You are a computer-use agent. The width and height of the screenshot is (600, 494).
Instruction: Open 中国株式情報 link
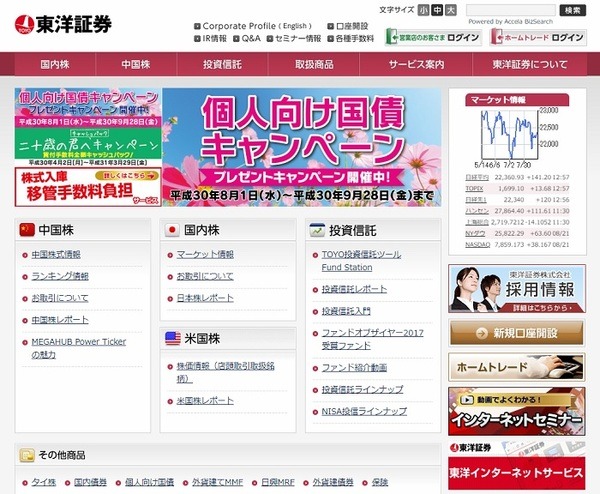(x=56, y=254)
